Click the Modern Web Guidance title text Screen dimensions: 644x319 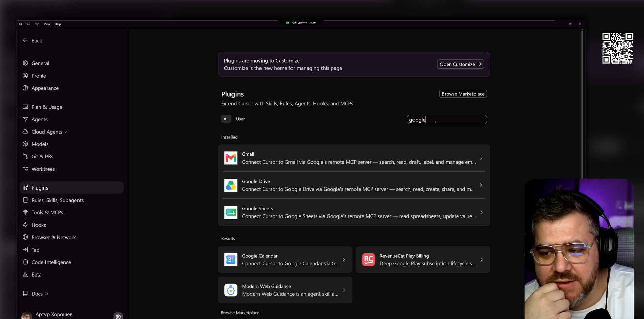point(267,286)
